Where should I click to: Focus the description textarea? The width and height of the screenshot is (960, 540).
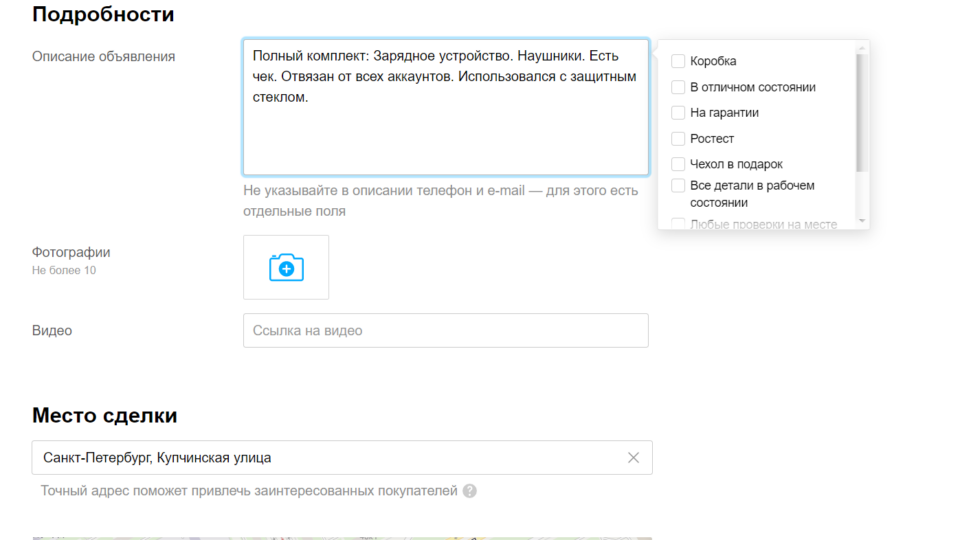tap(446, 107)
